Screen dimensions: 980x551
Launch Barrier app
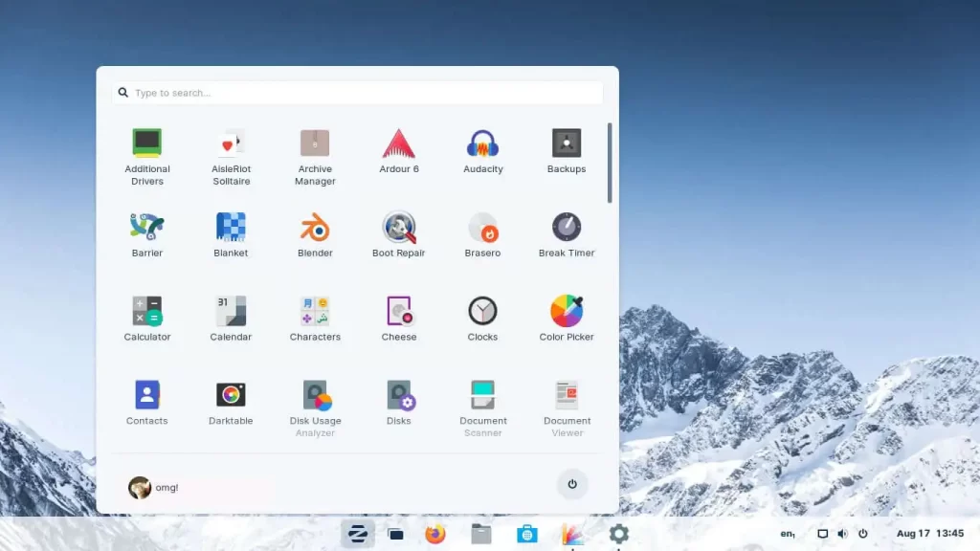coord(146,235)
